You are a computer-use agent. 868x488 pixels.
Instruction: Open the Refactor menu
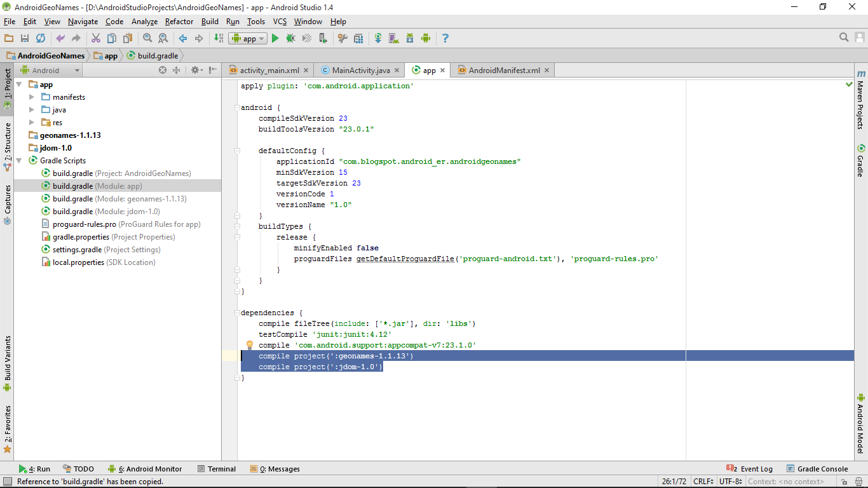click(179, 22)
